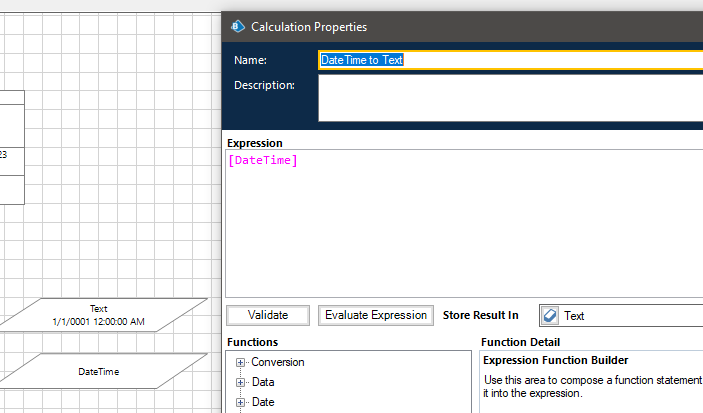Click the Blue Prism icon in title bar
The height and width of the screenshot is (413, 703).
click(238, 27)
